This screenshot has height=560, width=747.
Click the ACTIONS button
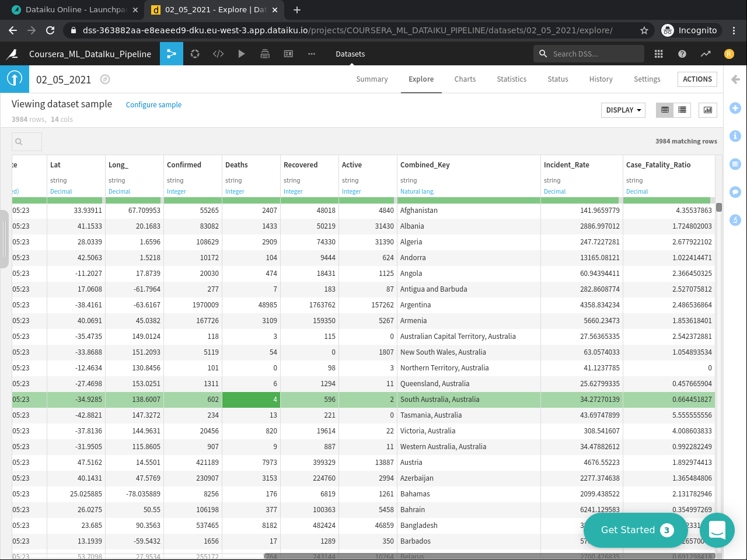pyautogui.click(x=697, y=79)
